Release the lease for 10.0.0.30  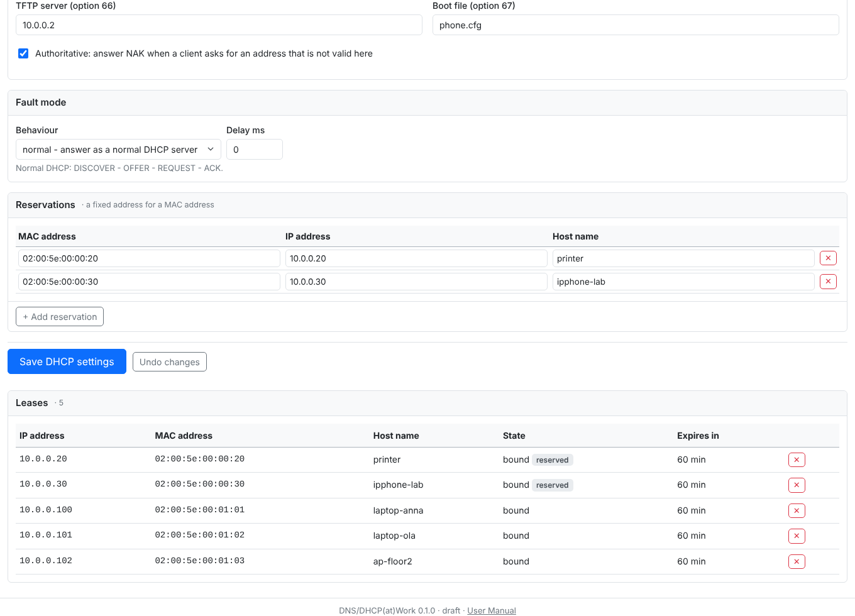pos(797,485)
